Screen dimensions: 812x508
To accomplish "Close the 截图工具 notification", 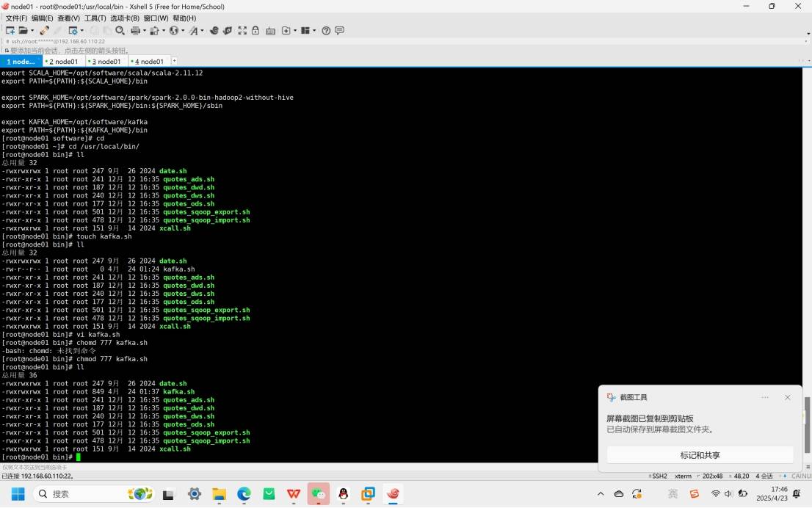I will click(x=788, y=397).
